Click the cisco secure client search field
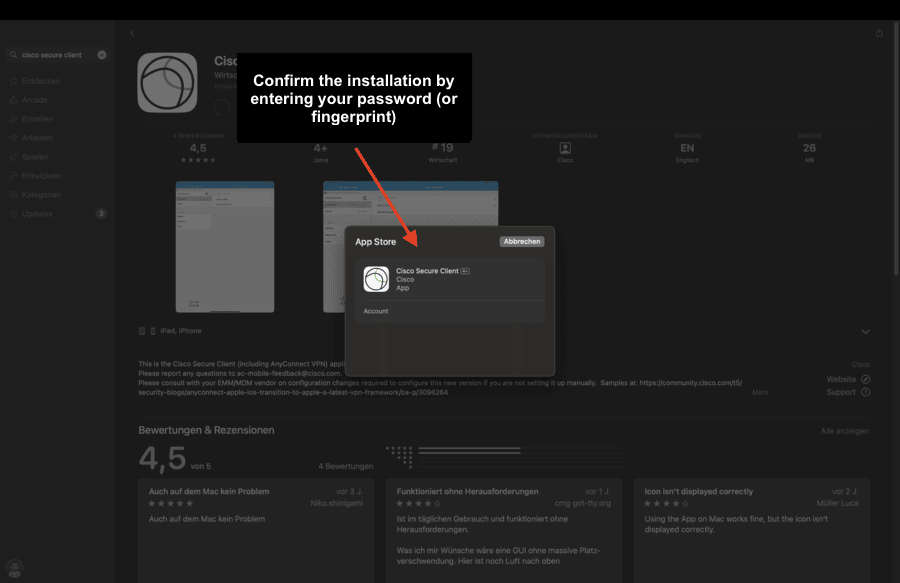This screenshot has height=583, width=900. point(57,55)
